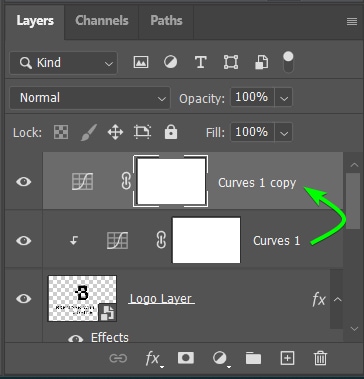Click the Fill label
The width and height of the screenshot is (364, 379).
(x=216, y=133)
